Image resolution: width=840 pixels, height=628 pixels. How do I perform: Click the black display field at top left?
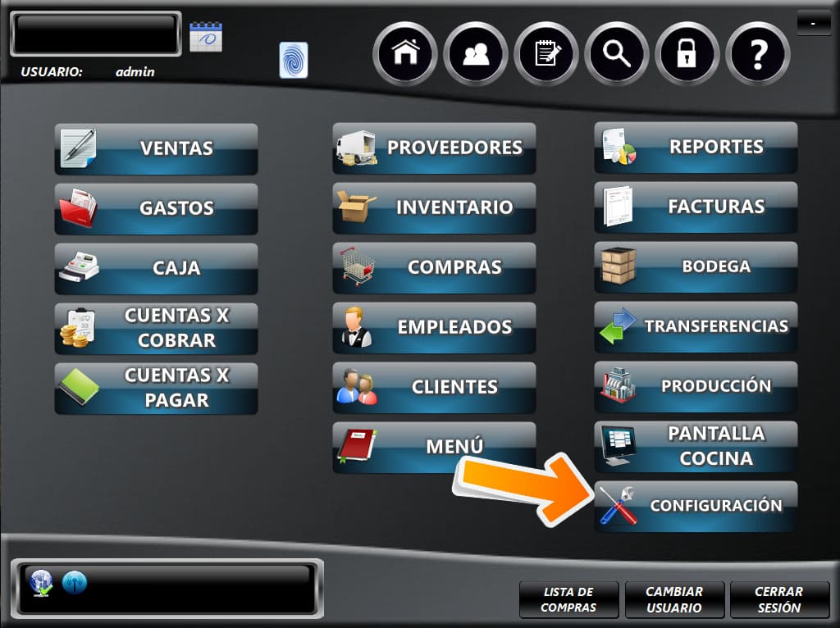(x=95, y=34)
